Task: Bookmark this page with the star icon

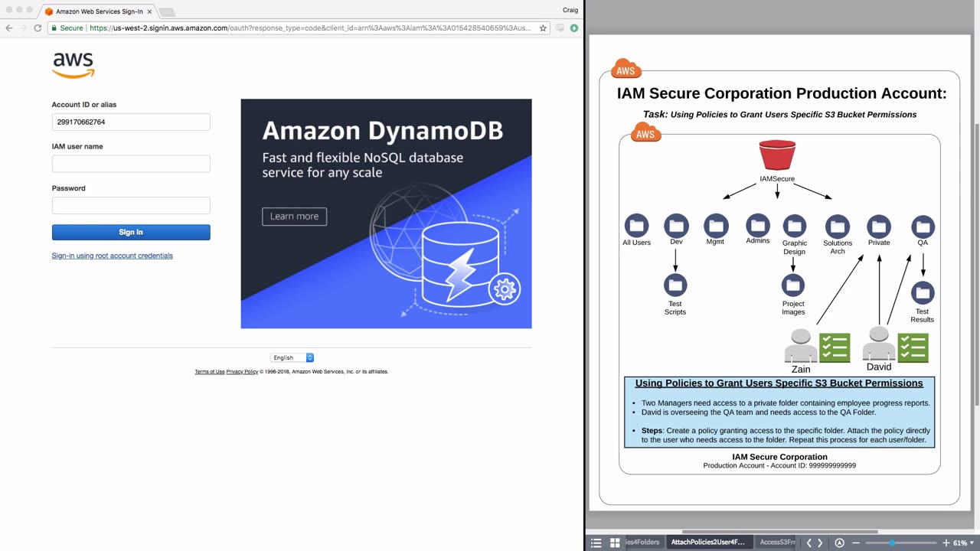Action: [543, 28]
